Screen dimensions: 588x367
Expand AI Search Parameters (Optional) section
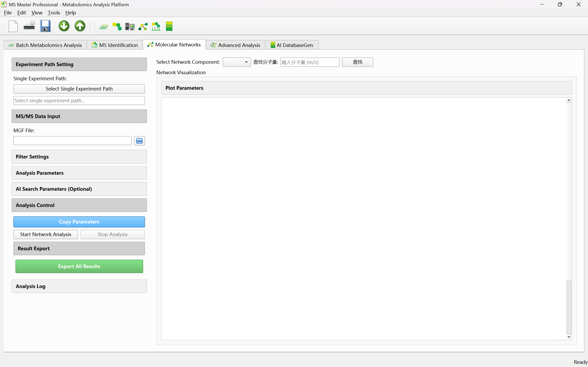pos(79,189)
